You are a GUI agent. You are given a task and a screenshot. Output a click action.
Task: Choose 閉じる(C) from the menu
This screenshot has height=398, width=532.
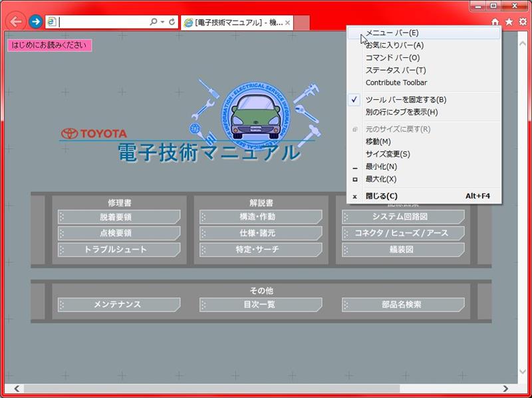click(424, 196)
